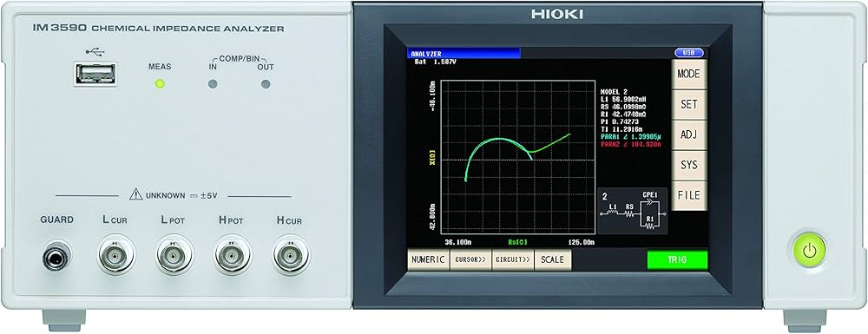Click the front USB port
The image size is (868, 334).
(x=95, y=74)
